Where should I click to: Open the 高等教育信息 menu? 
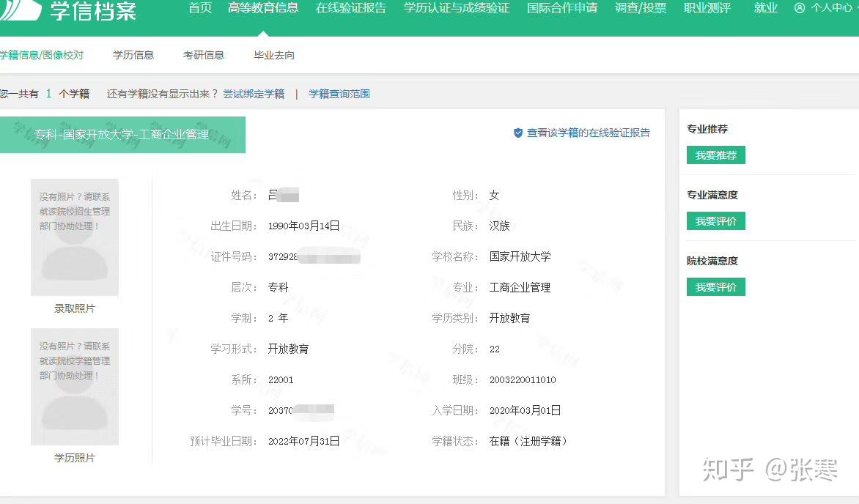click(263, 7)
